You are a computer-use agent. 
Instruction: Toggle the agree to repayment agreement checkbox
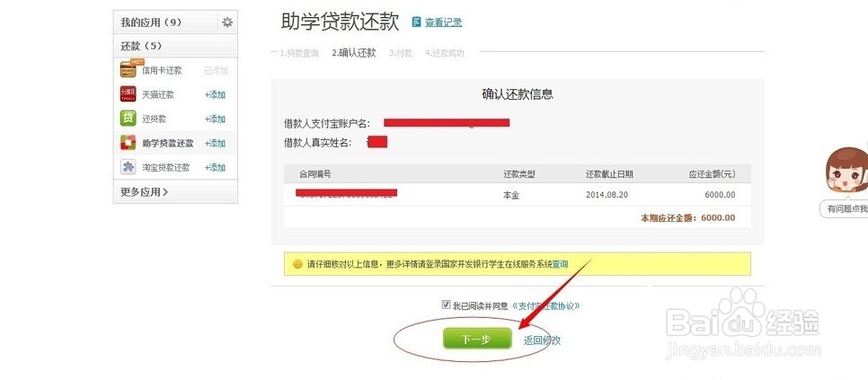click(x=447, y=305)
